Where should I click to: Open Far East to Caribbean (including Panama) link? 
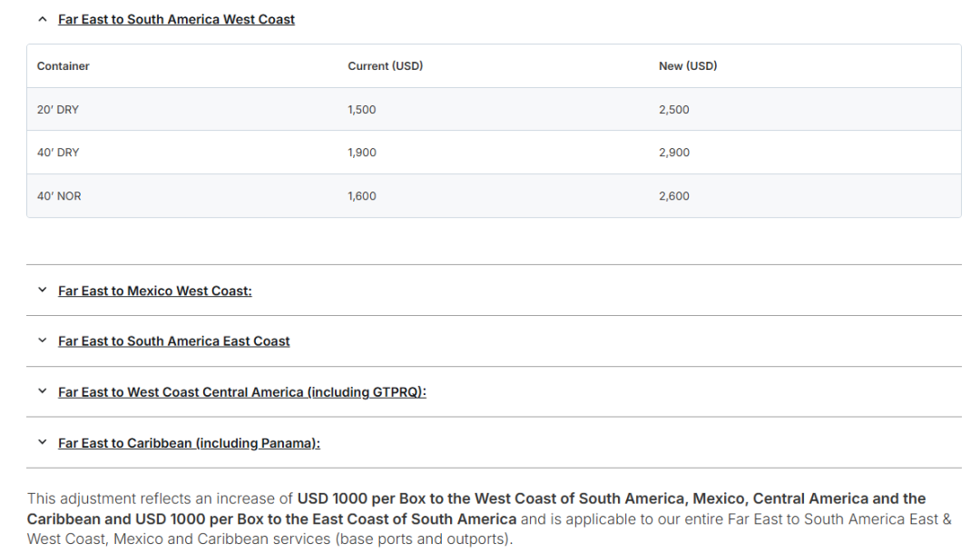190,443
